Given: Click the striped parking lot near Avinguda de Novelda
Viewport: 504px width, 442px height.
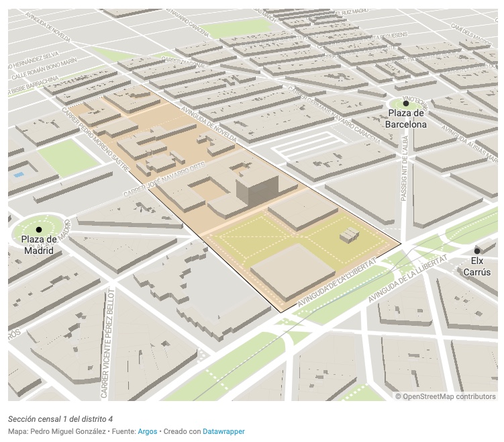Looking at the screenshot, I should tap(306, 148).
